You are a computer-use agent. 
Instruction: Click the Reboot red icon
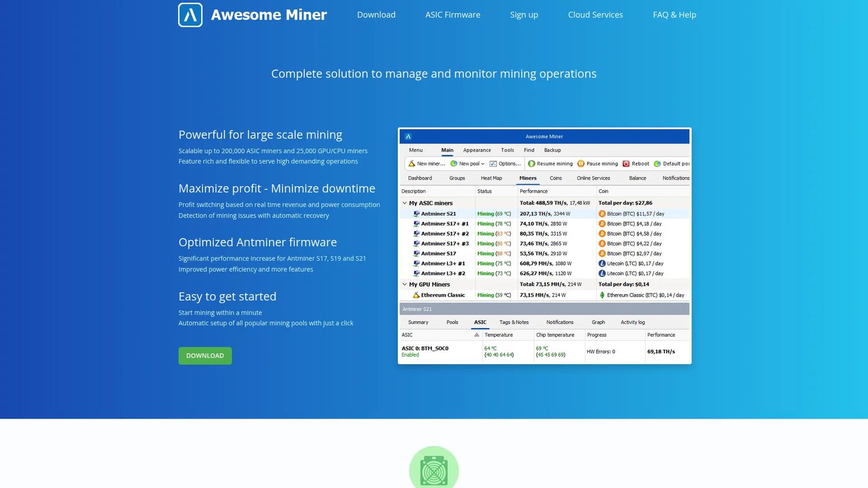pyautogui.click(x=626, y=163)
